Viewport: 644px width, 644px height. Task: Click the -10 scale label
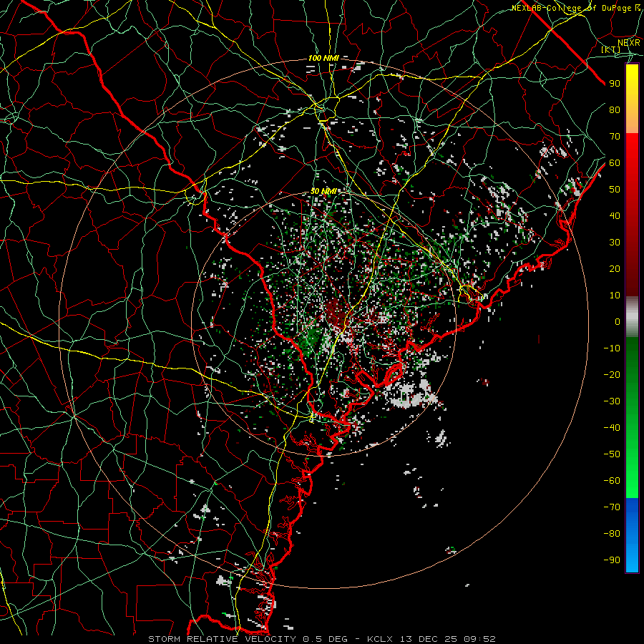tap(612, 348)
